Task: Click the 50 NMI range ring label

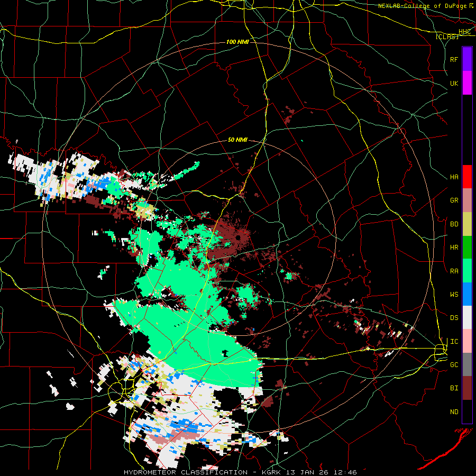Action: [237, 140]
